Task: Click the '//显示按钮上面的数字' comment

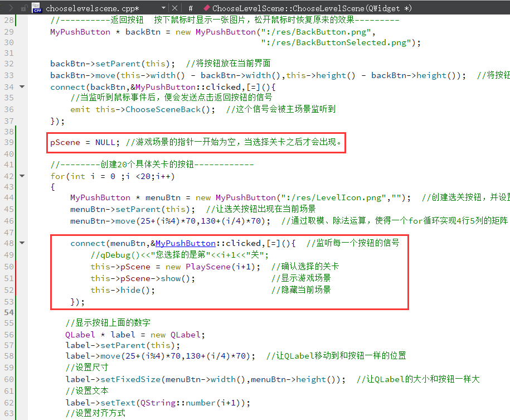Action: 108,322
